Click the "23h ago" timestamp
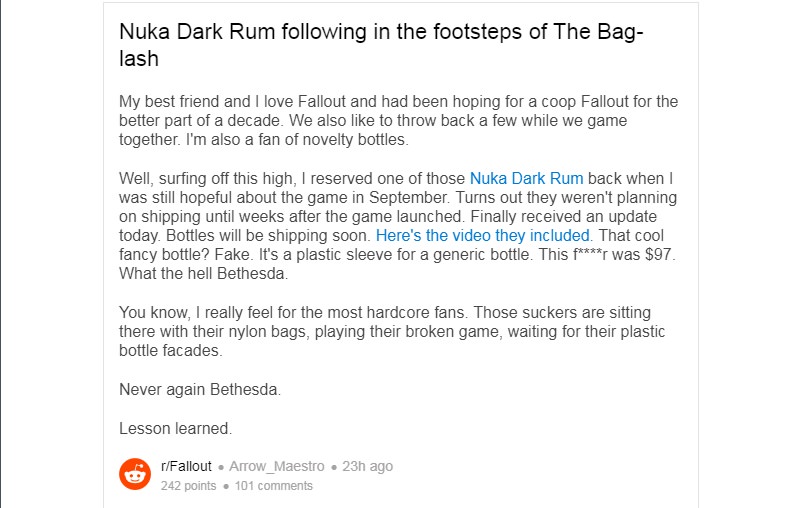Viewport: 800px width, 508px height. point(367,466)
